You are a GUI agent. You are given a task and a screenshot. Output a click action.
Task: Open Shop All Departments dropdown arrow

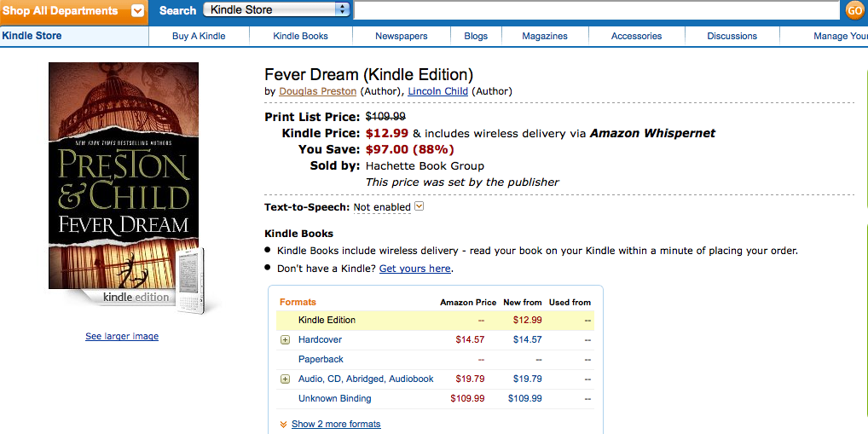click(x=137, y=11)
